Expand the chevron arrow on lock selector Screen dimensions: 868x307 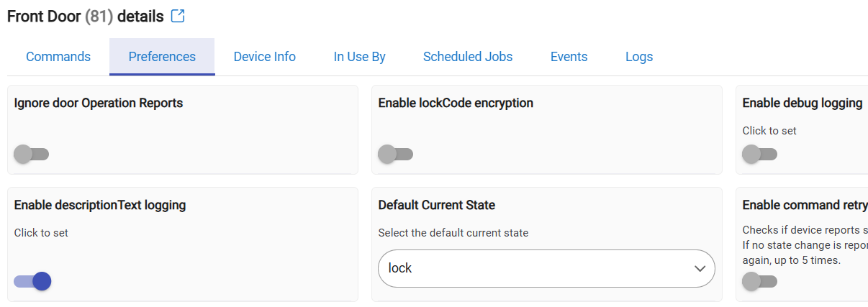tap(700, 269)
